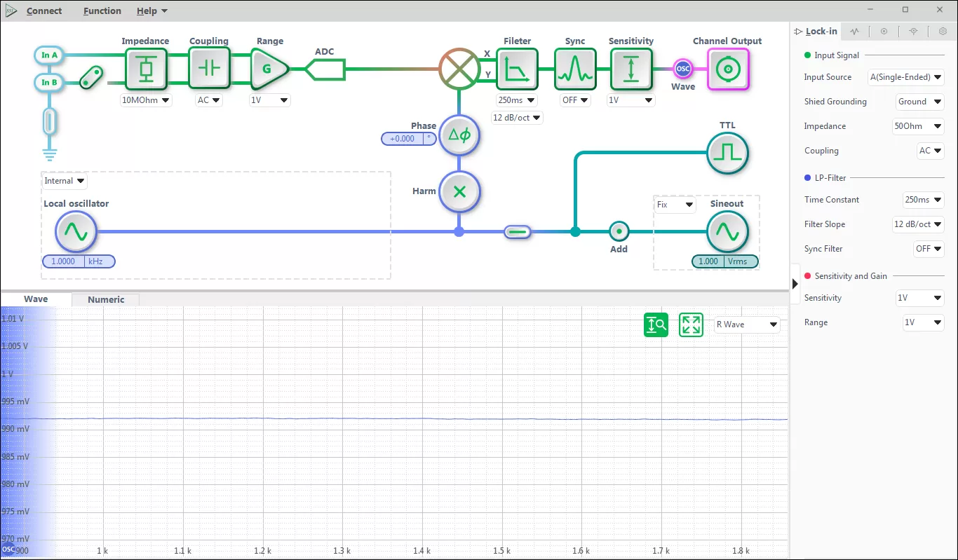Toggle the ground connection switch below In B
The width and height of the screenshot is (958, 560).
click(x=49, y=121)
